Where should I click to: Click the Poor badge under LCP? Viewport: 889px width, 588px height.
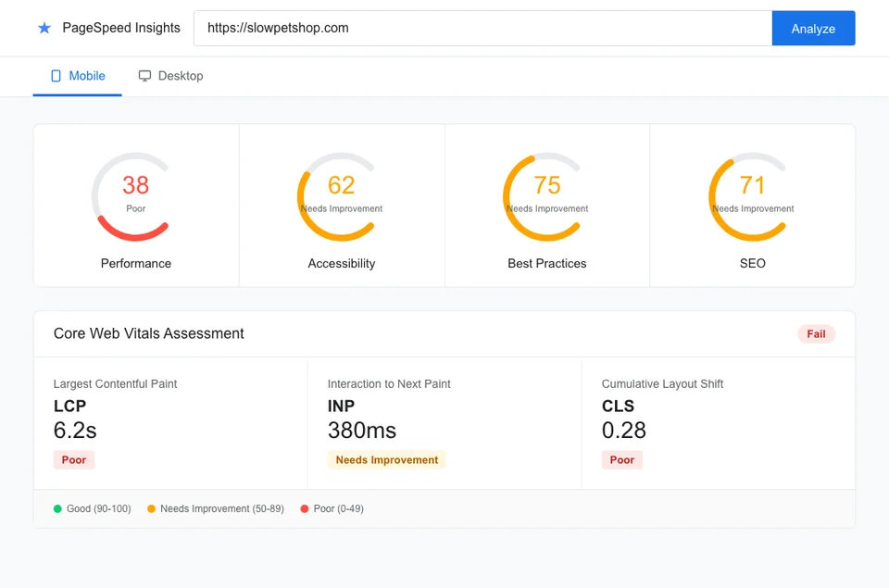click(x=73, y=459)
